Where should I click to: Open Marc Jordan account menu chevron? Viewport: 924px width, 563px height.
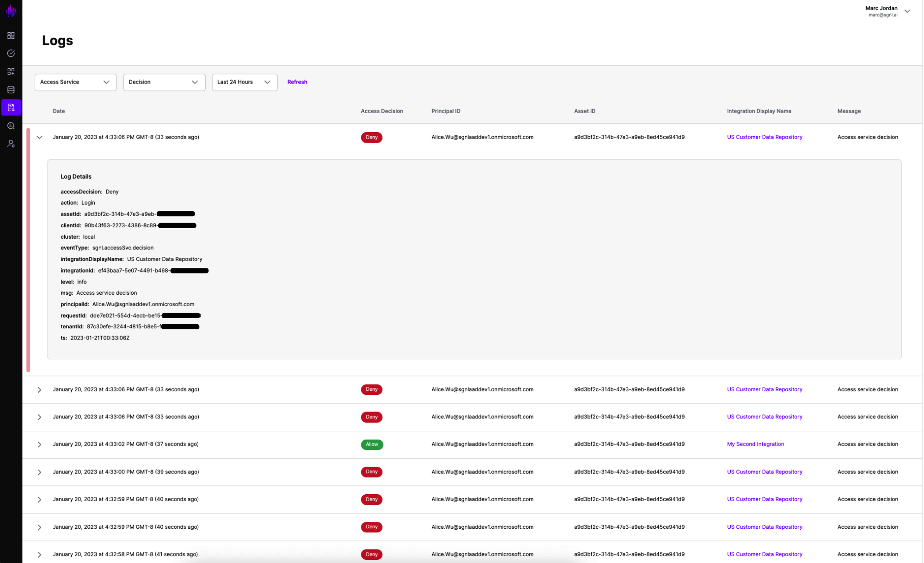(907, 11)
